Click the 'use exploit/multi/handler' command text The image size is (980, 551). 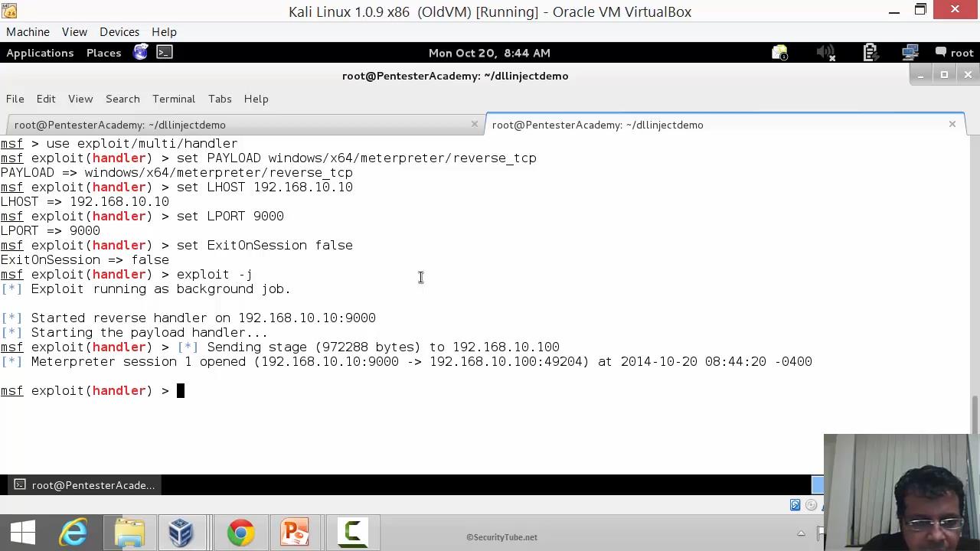coord(142,144)
